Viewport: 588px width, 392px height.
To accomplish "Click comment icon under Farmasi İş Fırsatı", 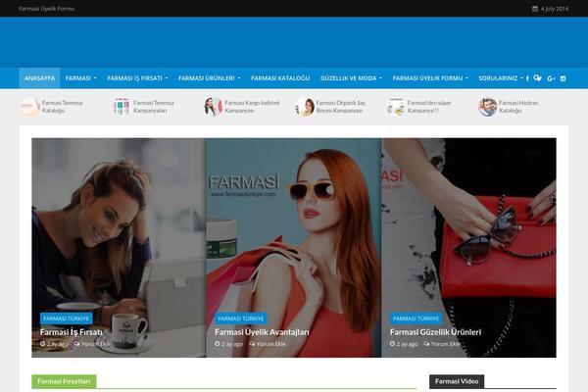I will tap(76, 344).
